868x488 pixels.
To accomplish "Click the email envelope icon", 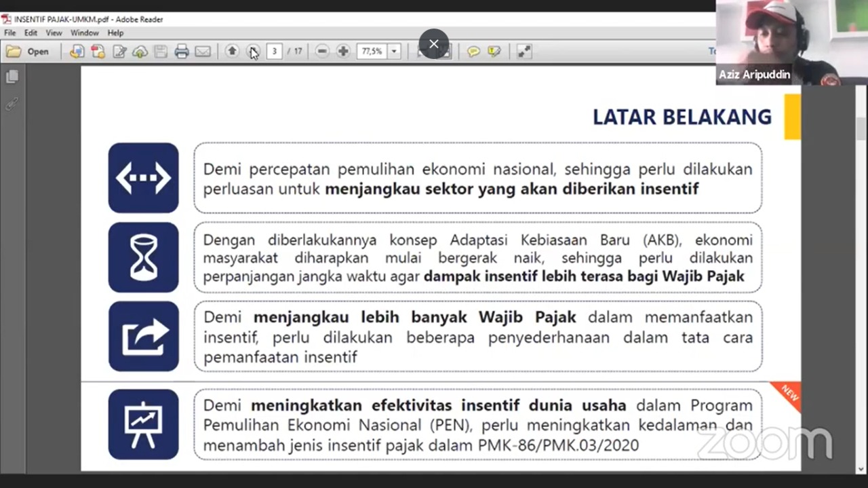I will (203, 52).
